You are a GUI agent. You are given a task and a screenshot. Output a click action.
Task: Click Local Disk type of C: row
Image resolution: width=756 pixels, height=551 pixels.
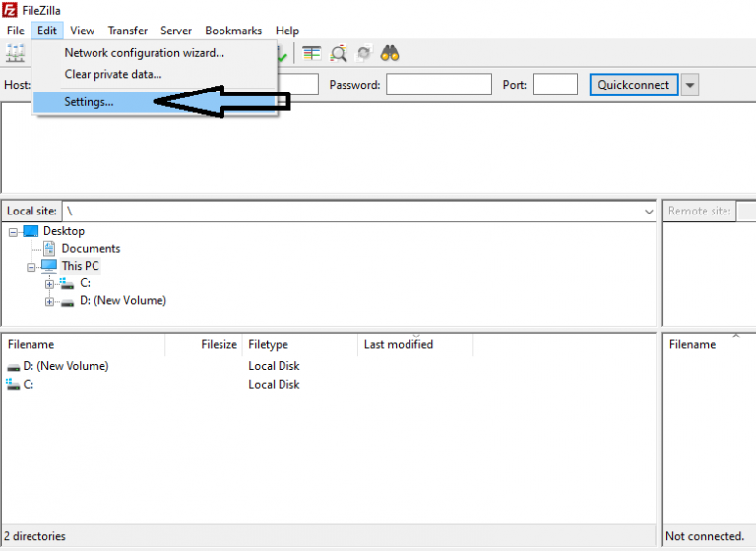(x=274, y=384)
